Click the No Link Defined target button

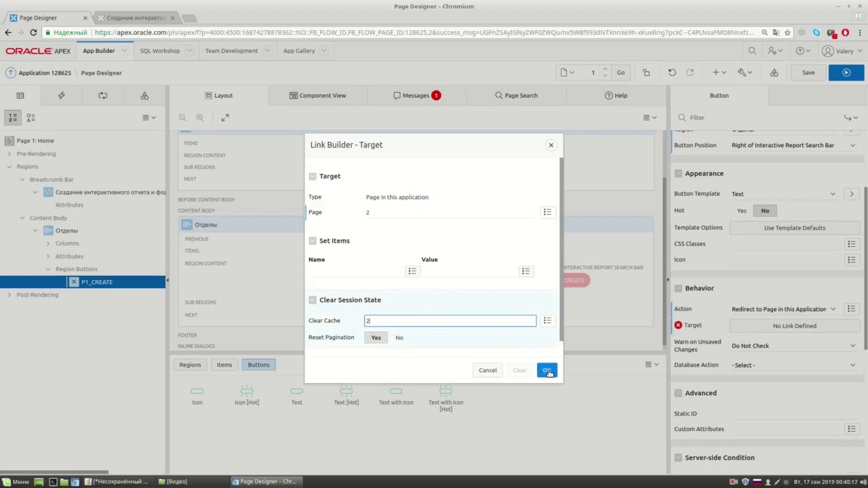[794, 326]
